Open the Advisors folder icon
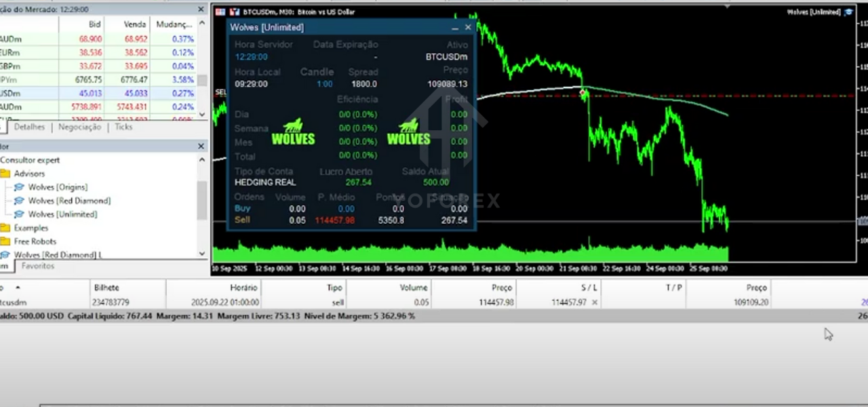868x407 pixels. pos(5,174)
